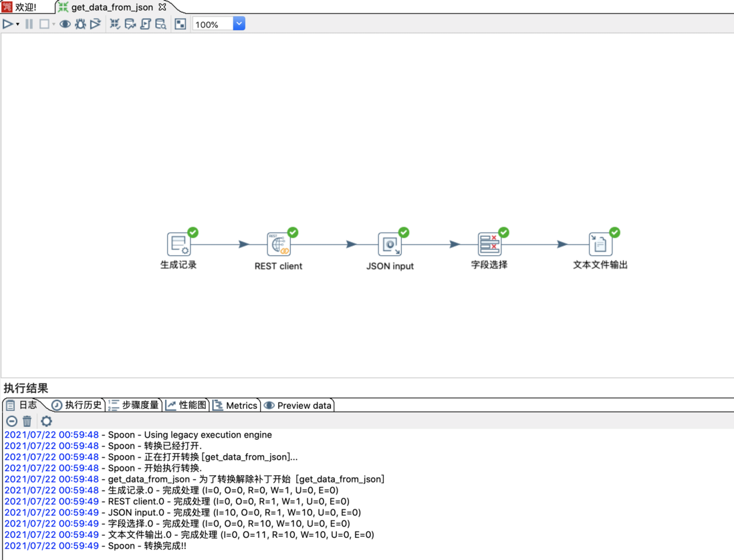Screen dimensions: 734x560
Task: Toggle the execution results pane icon
Action: [180, 24]
